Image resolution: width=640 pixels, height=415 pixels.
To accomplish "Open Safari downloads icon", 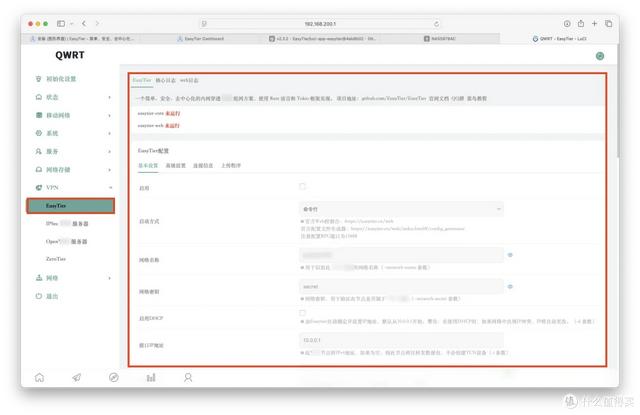I will pyautogui.click(x=567, y=24).
